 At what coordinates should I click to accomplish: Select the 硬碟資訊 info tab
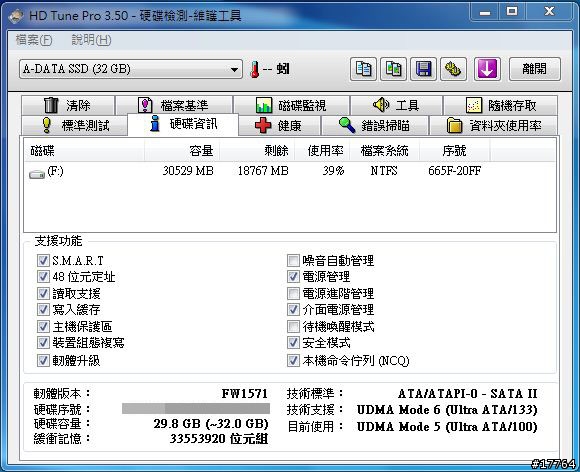click(183, 124)
